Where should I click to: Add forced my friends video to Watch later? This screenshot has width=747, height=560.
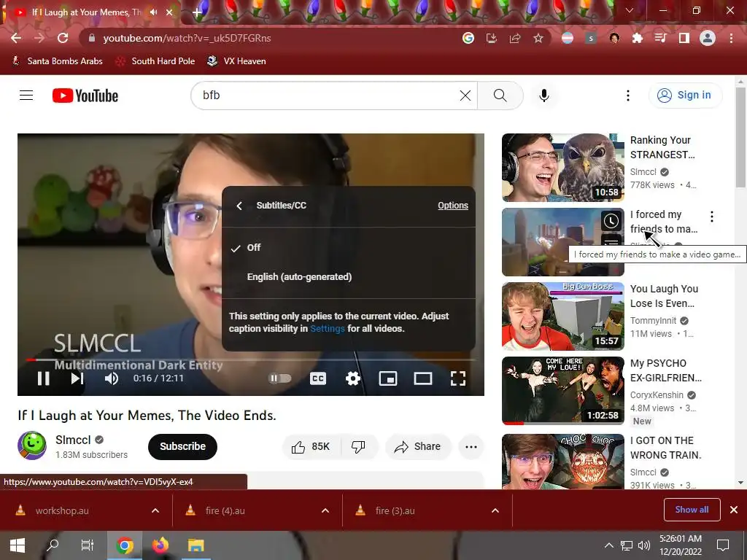(x=611, y=221)
